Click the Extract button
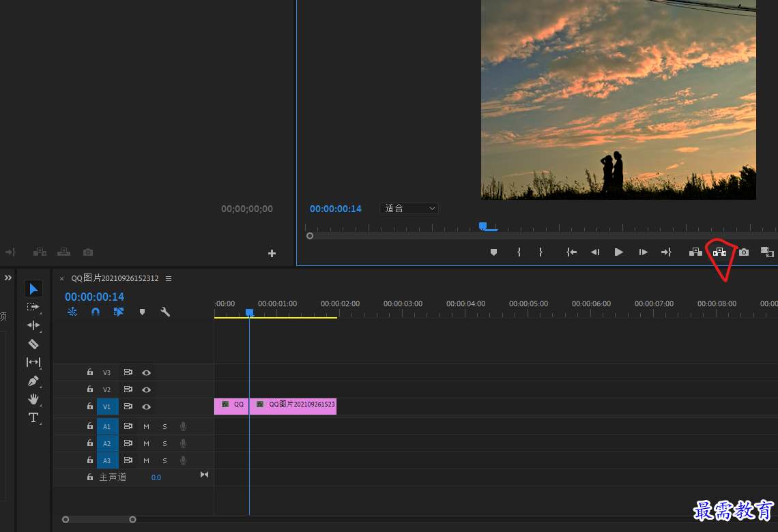 pos(719,252)
